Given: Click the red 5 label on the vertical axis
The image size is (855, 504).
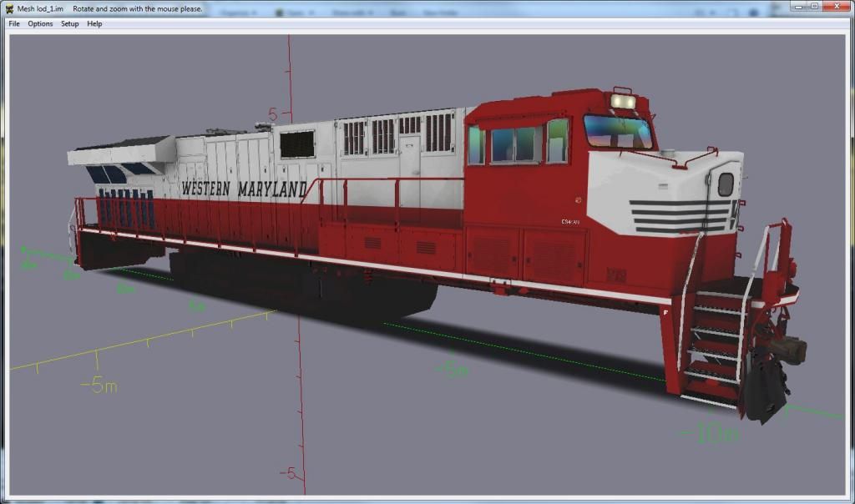Looking at the screenshot, I should pyautogui.click(x=273, y=114).
